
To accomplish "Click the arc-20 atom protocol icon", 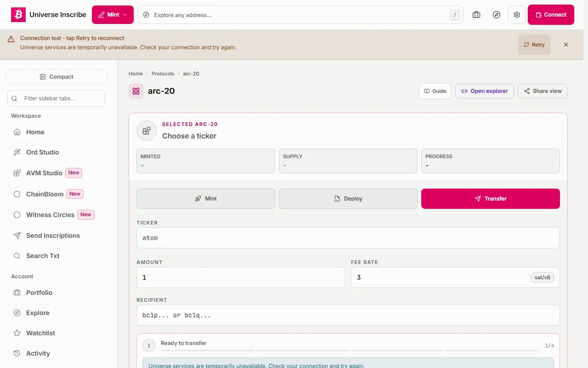I will point(136,91).
